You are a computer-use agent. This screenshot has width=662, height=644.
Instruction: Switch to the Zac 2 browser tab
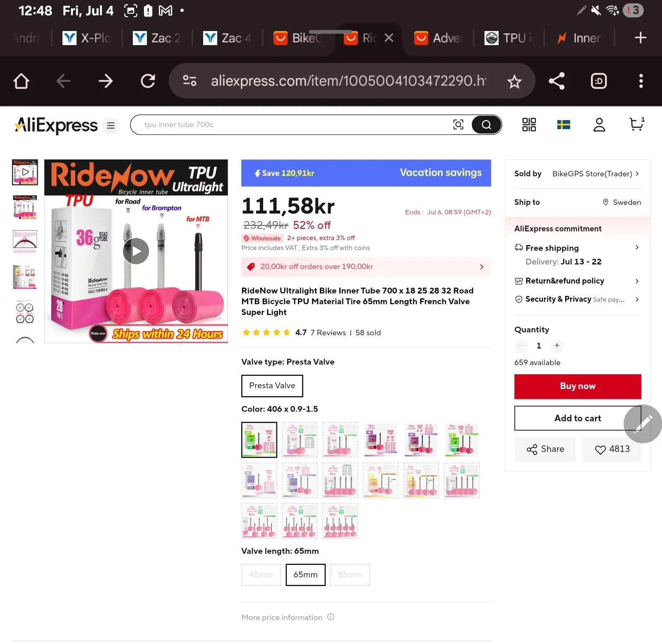pos(157,38)
